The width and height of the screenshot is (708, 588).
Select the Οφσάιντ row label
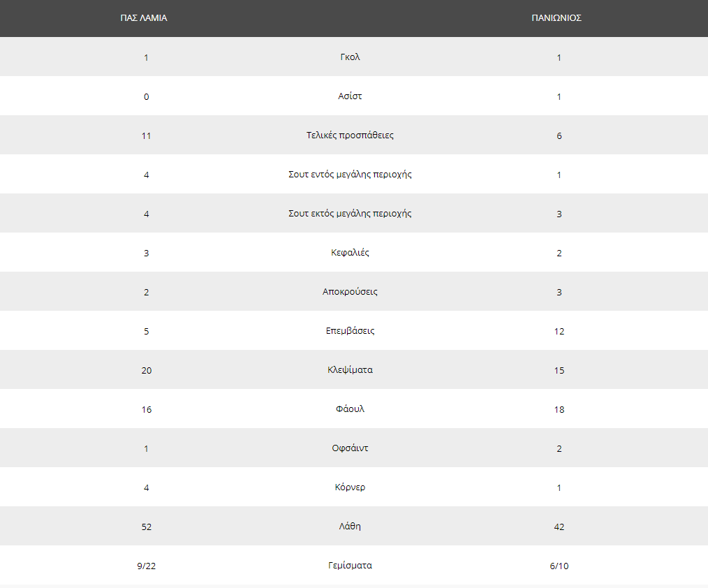pos(350,448)
